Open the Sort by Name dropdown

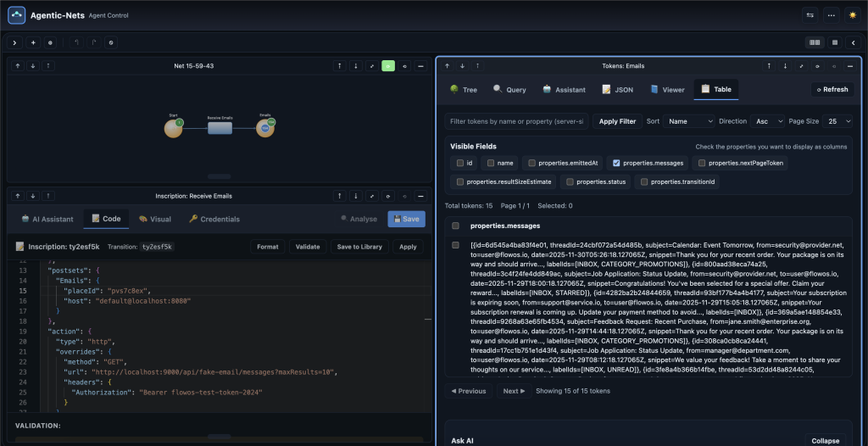[688, 121]
